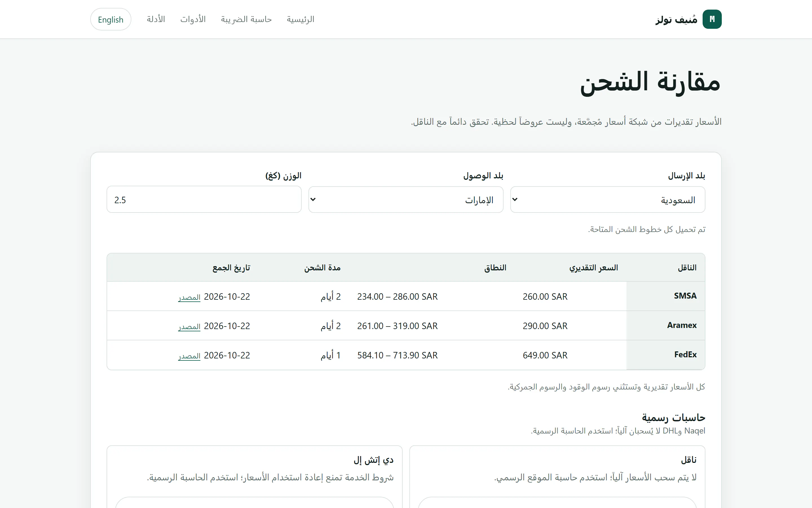Open المصدر link in FedEx row
This screenshot has height=508, width=812.
pos(189,356)
